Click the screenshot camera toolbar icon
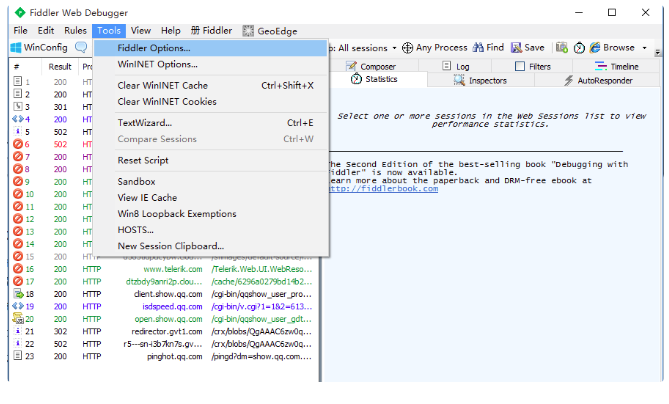 [x=562, y=47]
